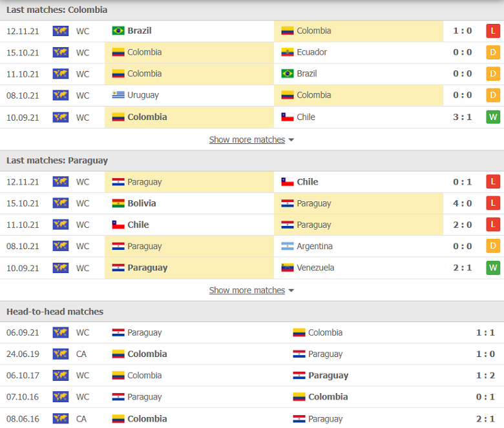Click the Brazil flag icon in the 12.11.21 Colombia match
Viewport: 504px width, 428px height.
pos(118,31)
